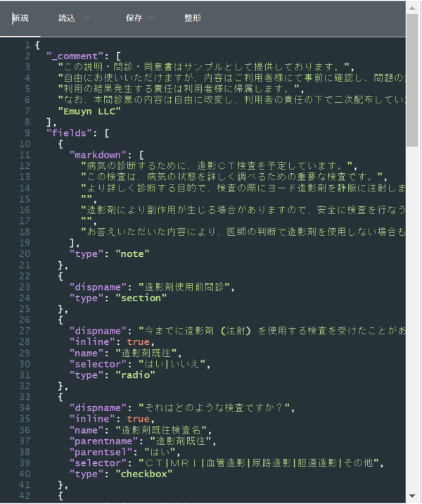The height and width of the screenshot is (504, 422).
Task: Click the scrollbar down arrow
Action: tap(412, 496)
